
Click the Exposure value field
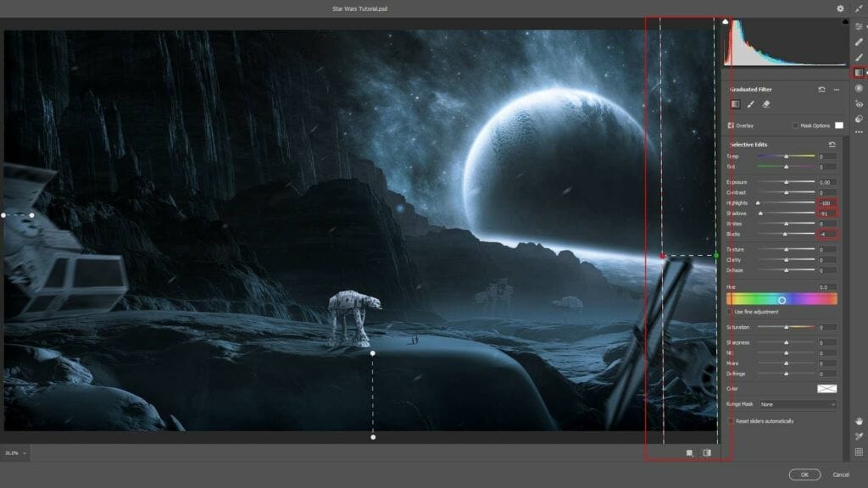coord(826,182)
